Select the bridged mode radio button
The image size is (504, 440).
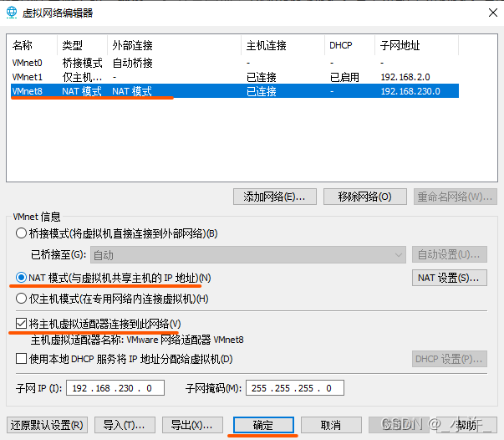point(21,233)
